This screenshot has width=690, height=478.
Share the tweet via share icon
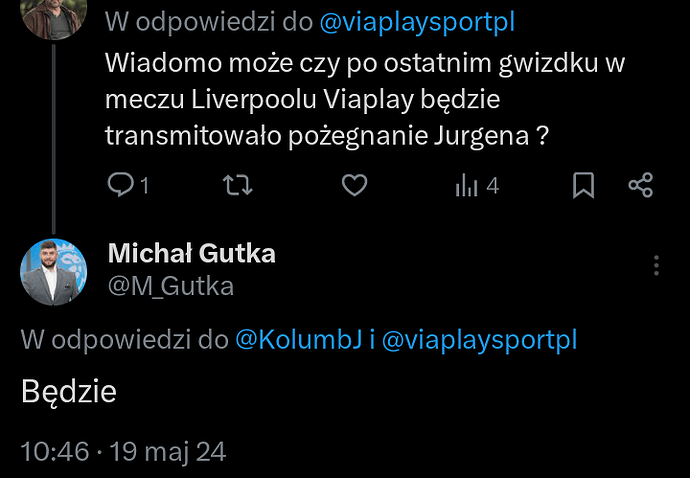[x=641, y=185]
